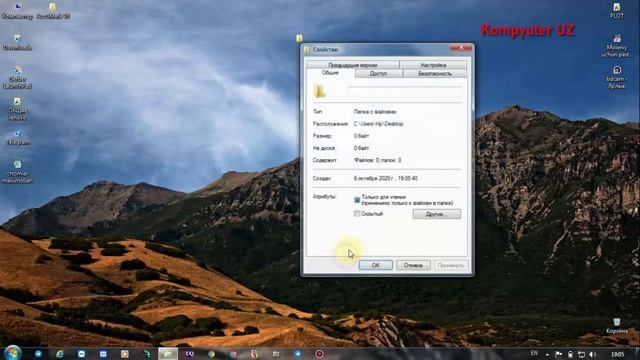Confirm with the OK button
640x360 pixels.
[376, 265]
